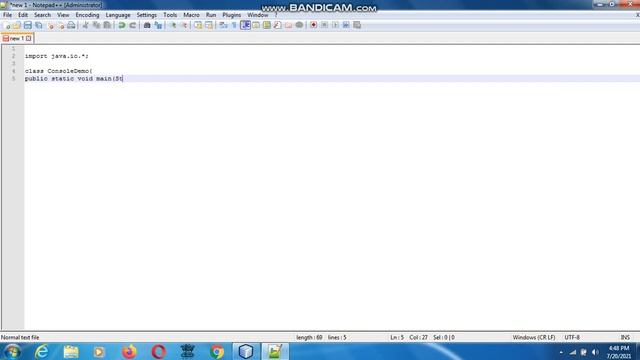Click the menu bar X close-document button
The width and height of the screenshot is (640, 360).
(637, 15)
